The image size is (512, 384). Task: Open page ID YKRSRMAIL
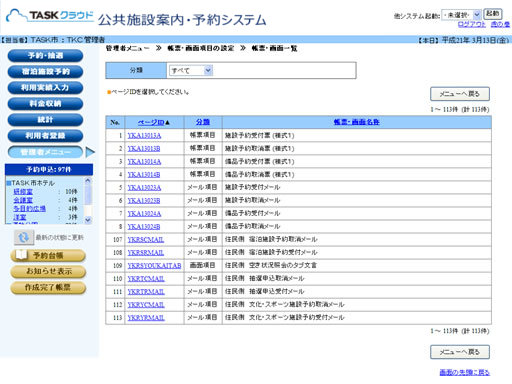coord(146,253)
